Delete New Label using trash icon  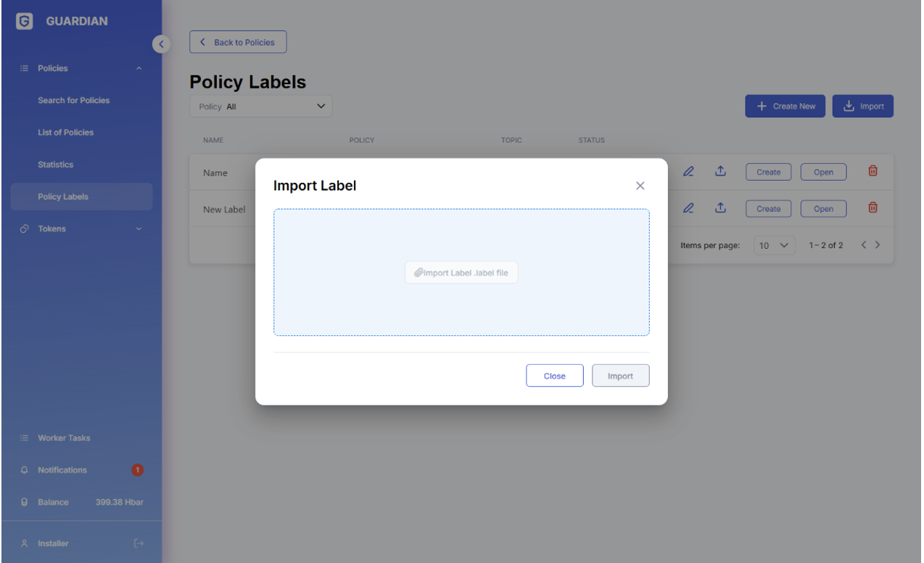(x=873, y=208)
